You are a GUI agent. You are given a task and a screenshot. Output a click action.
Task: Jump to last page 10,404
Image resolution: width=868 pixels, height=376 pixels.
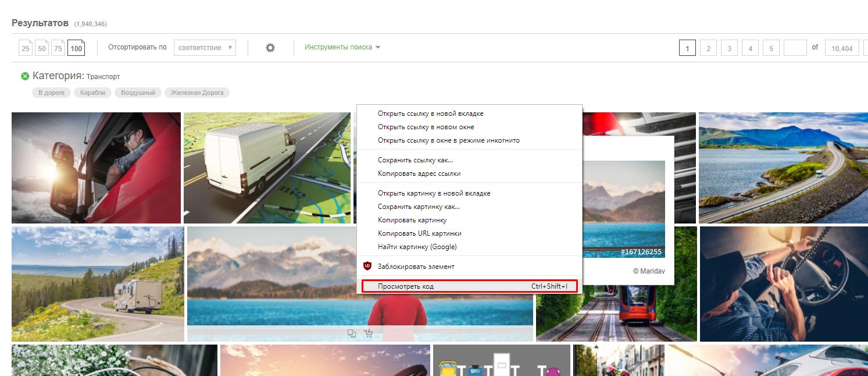[842, 48]
